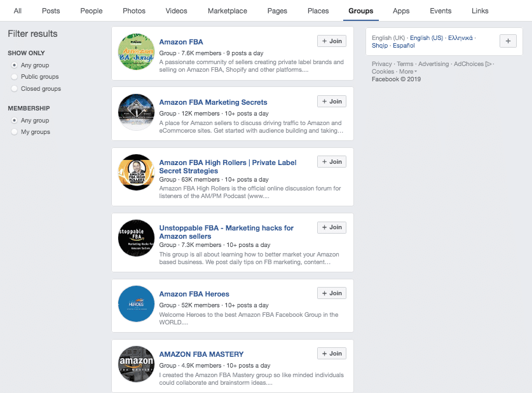The image size is (532, 393).
Task: Switch to the Links tab
Action: tap(480, 11)
